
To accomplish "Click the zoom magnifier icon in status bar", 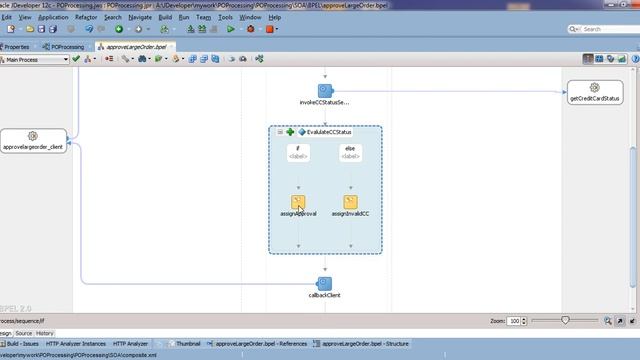I will [608, 321].
